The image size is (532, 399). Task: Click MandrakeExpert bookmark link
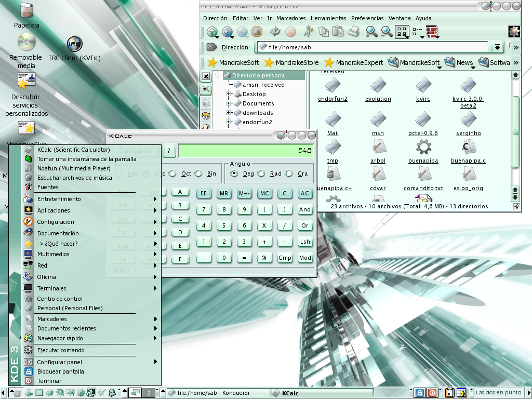tap(353, 62)
